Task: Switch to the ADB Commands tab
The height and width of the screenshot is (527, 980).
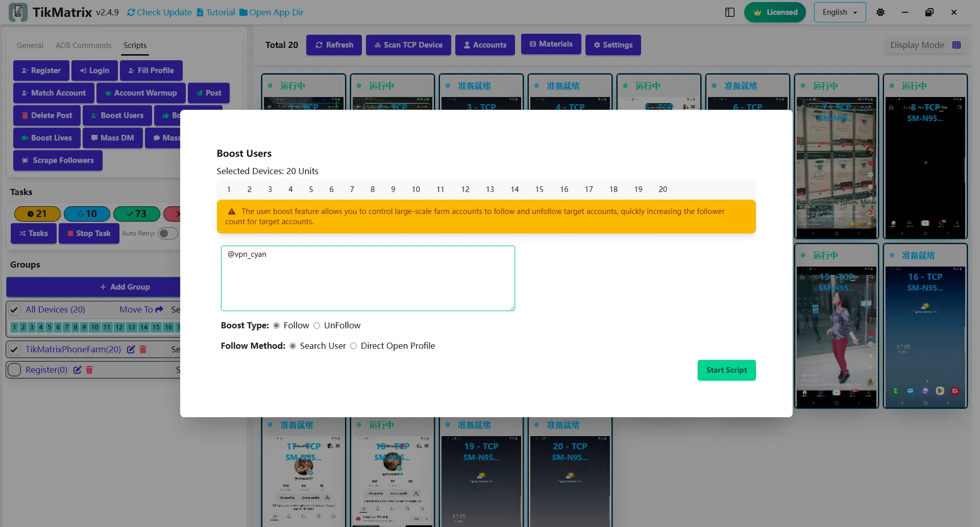Action: (x=83, y=45)
